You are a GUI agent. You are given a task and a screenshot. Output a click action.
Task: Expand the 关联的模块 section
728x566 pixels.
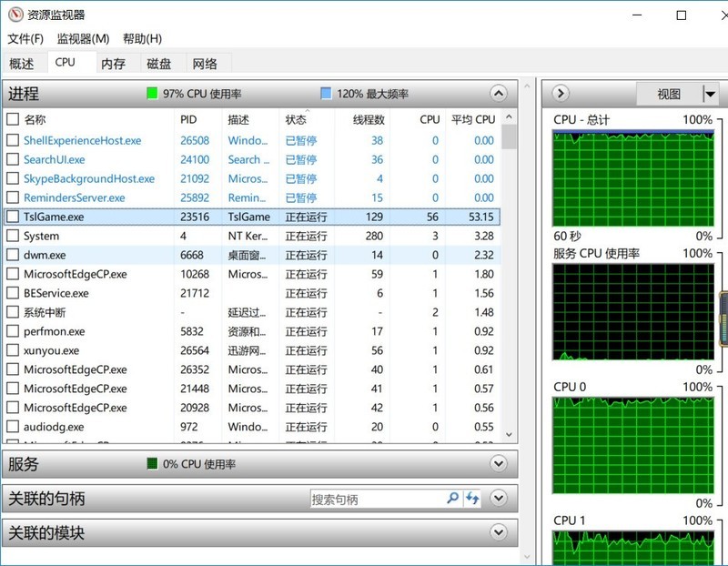click(498, 532)
